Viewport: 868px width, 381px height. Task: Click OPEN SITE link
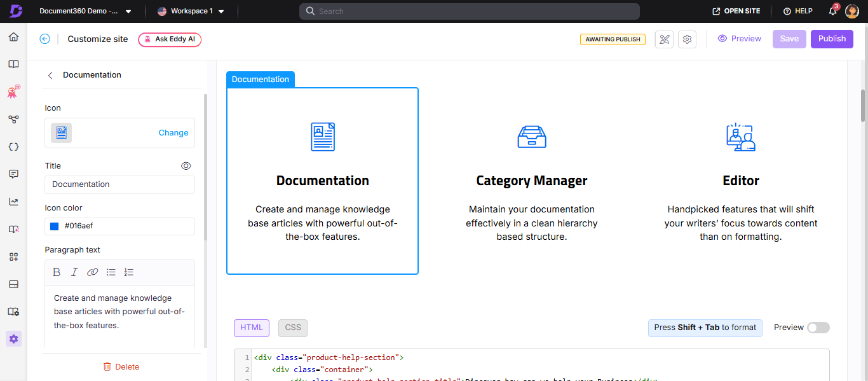pos(736,11)
